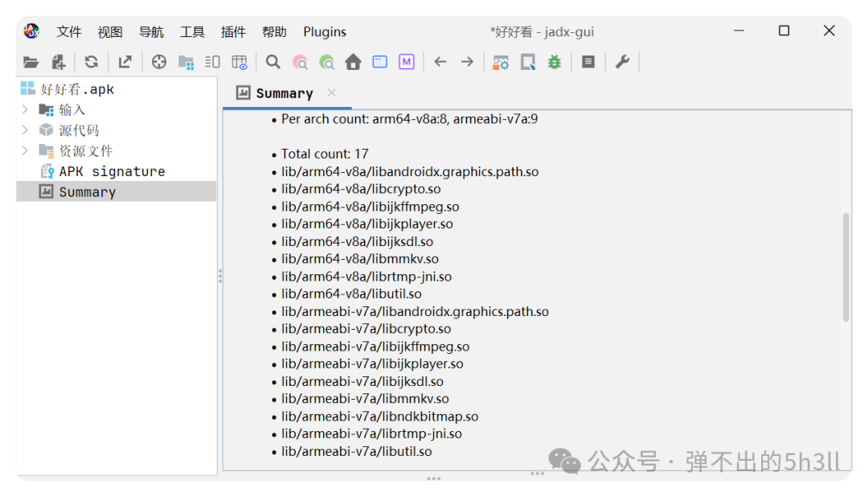Expand the 资源文件 tree node
868x497 pixels.
25,150
